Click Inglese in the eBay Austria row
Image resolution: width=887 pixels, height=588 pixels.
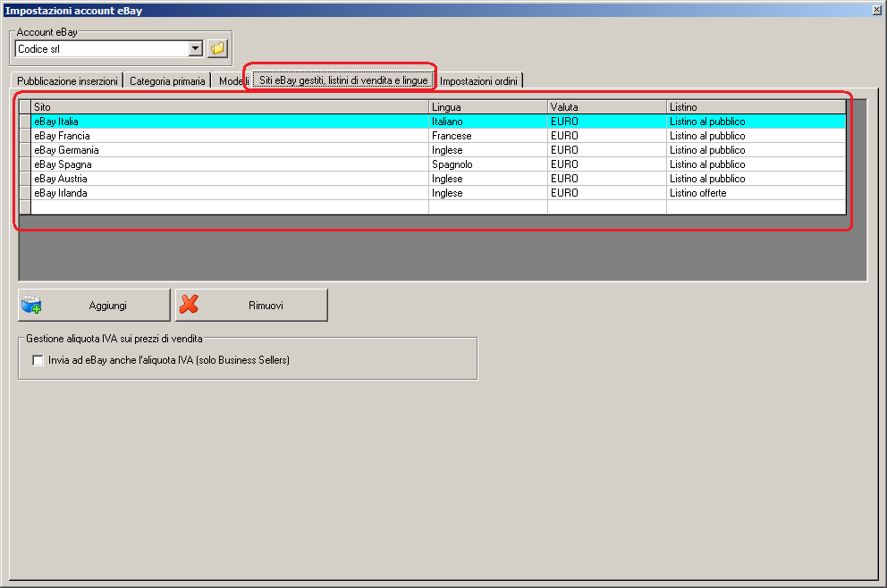488,179
